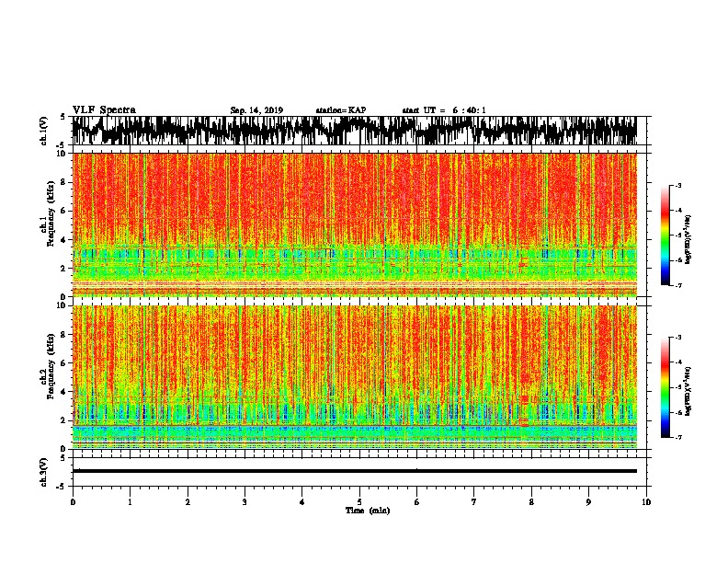This screenshot has width=728, height=563.
Task: Click time axis tick label '1'
Action: (x=130, y=502)
